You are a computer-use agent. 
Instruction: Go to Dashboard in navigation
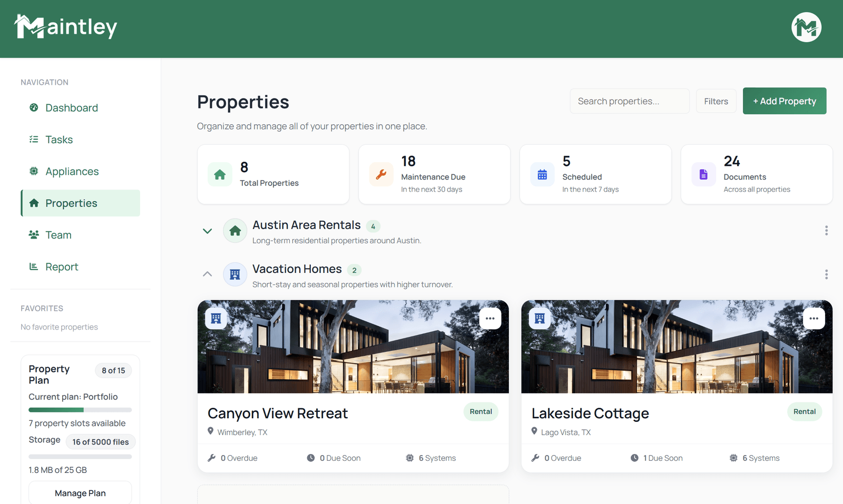tap(80, 107)
